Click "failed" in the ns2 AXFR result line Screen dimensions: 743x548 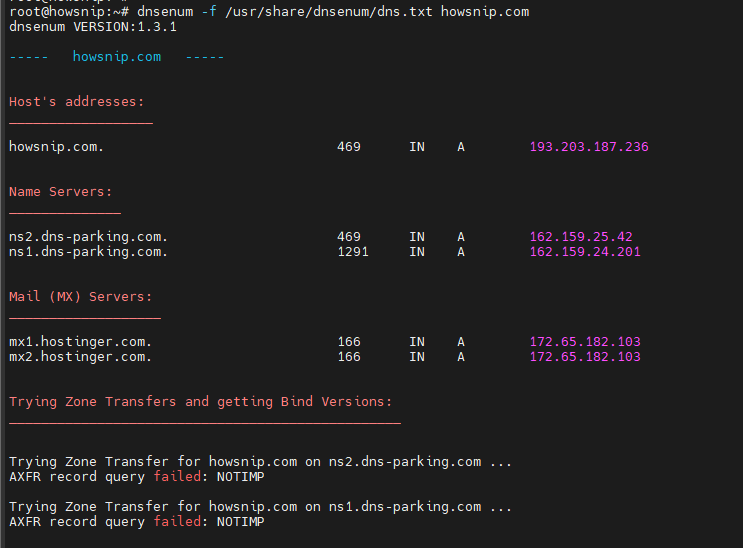(x=177, y=477)
